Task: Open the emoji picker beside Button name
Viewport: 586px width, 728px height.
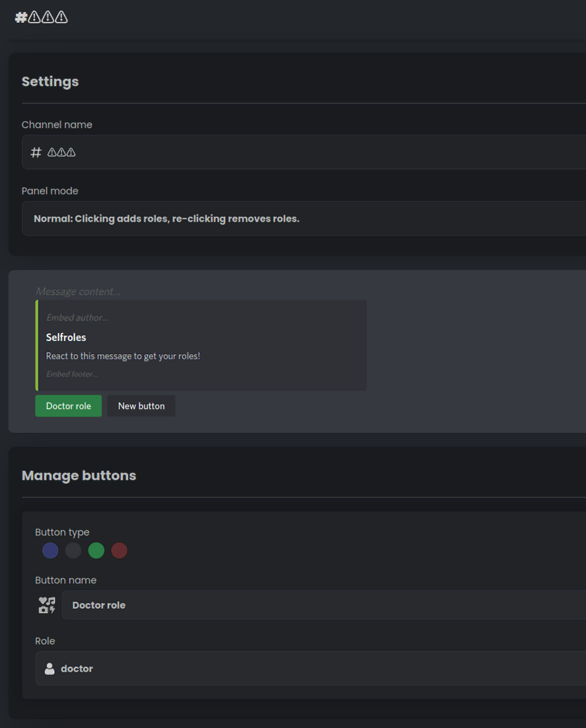Action: 47,605
